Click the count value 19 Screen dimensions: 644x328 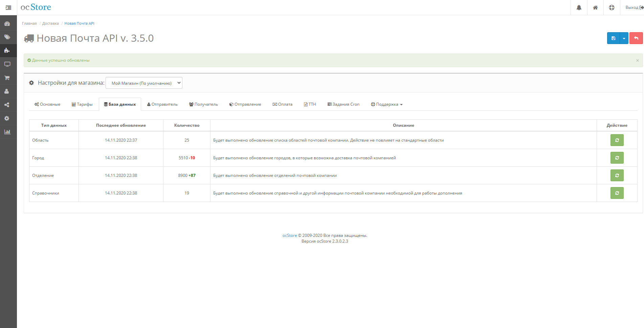tap(187, 193)
